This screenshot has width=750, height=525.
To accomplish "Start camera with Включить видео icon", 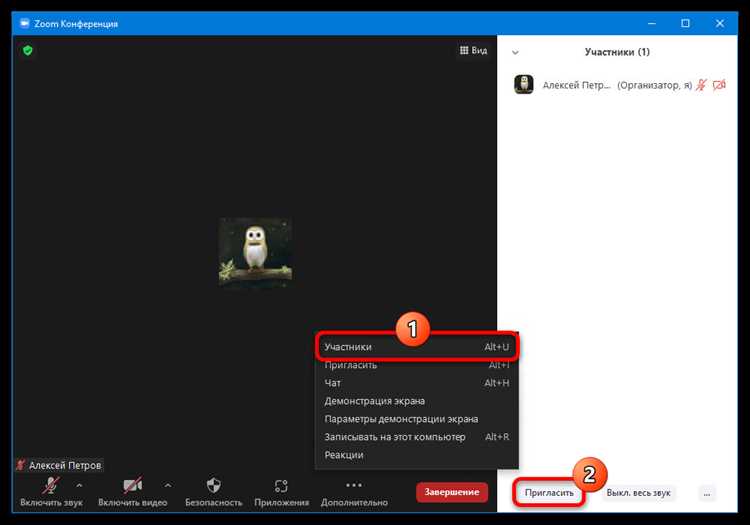I will [x=132, y=485].
